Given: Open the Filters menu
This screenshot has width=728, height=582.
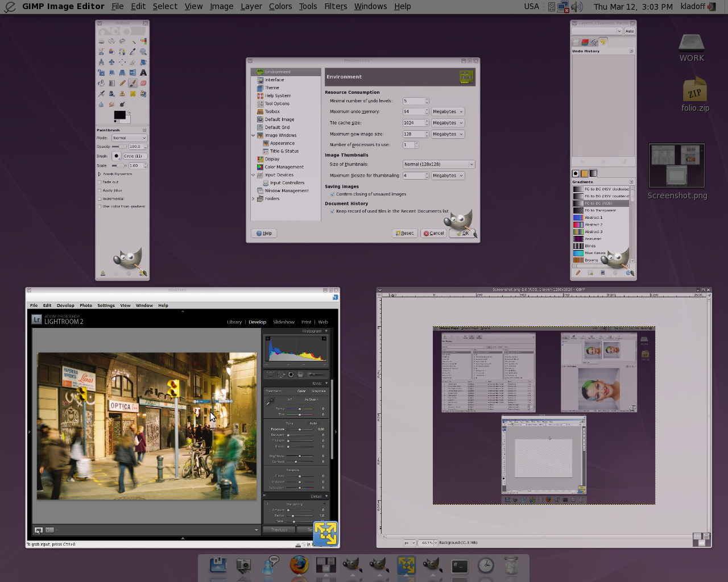Looking at the screenshot, I should click(336, 6).
